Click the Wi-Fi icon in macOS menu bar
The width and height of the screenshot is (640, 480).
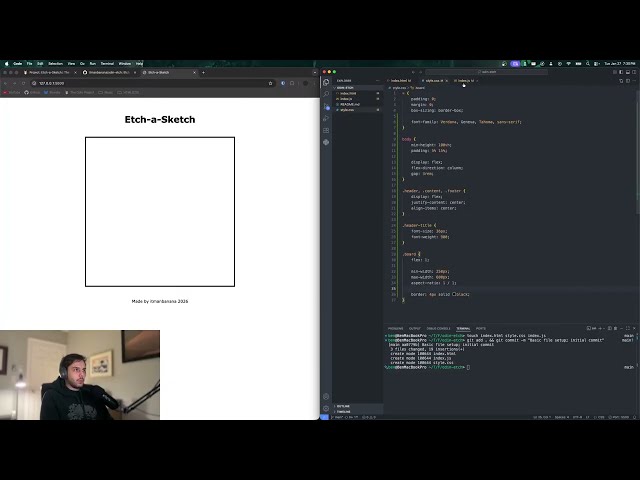coord(569,64)
